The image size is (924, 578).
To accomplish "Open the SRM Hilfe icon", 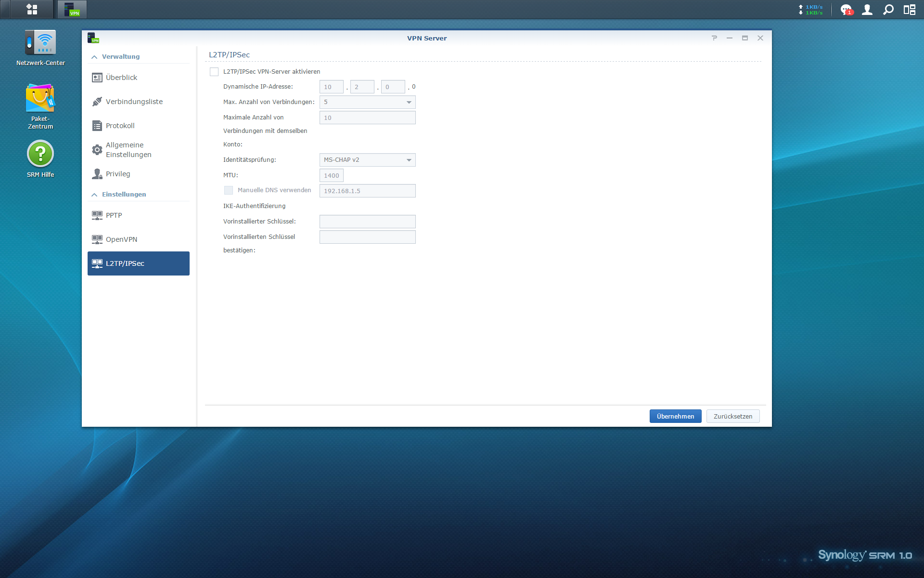I will (x=40, y=154).
